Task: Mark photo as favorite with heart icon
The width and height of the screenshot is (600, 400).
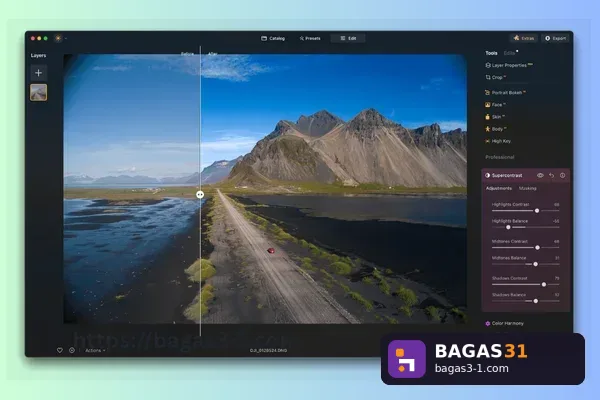Action: click(x=60, y=350)
